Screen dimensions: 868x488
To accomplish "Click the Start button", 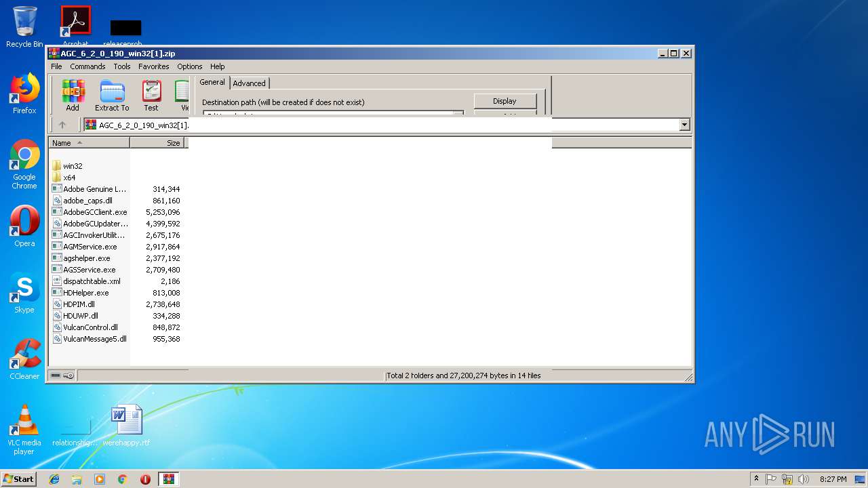I will coord(19,479).
